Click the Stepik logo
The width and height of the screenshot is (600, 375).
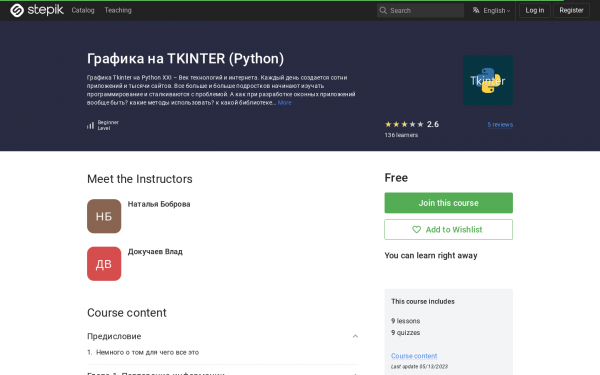point(37,10)
